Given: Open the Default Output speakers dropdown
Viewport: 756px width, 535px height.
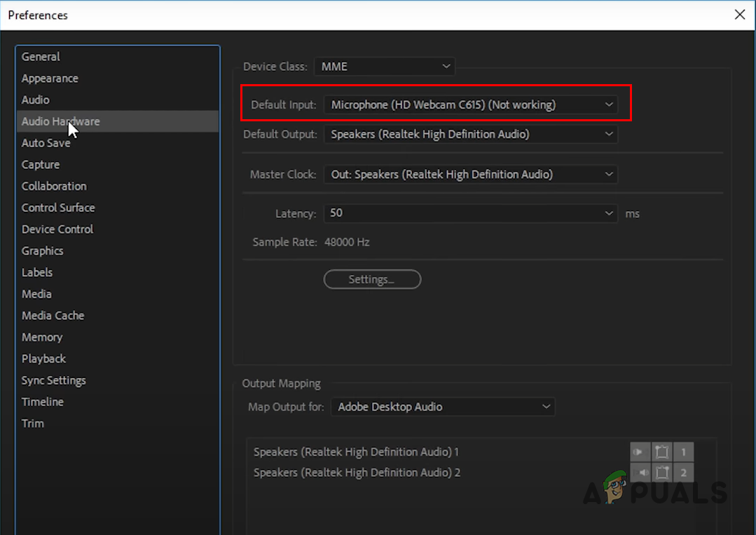Looking at the screenshot, I should [471, 134].
